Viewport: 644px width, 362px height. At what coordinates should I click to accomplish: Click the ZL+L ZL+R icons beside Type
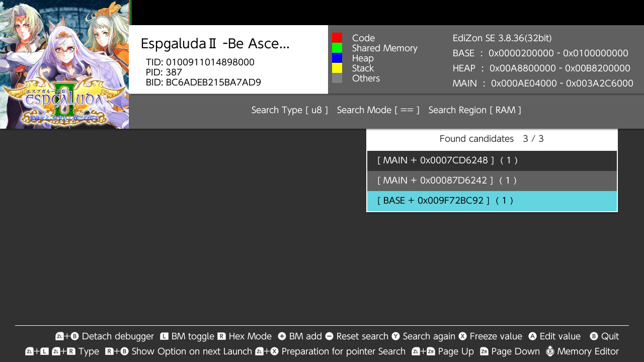click(50, 351)
